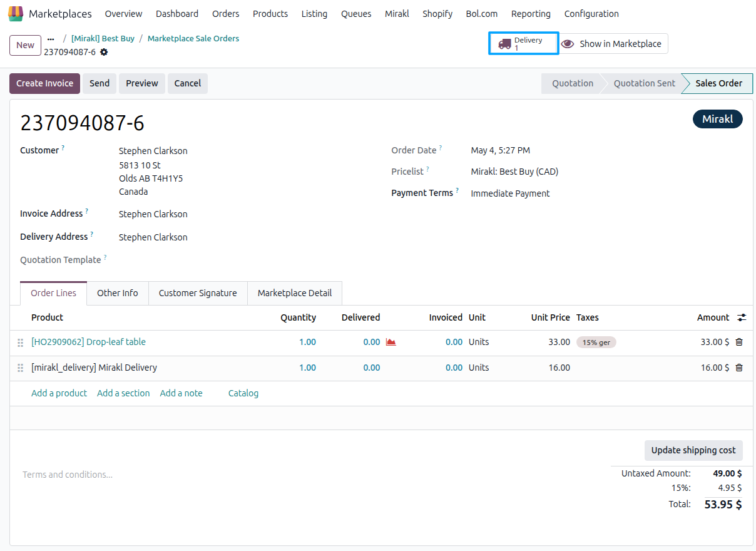Go to Marketplace Sale Orders breadcrumb
The height and width of the screenshot is (551, 756).
tap(193, 38)
